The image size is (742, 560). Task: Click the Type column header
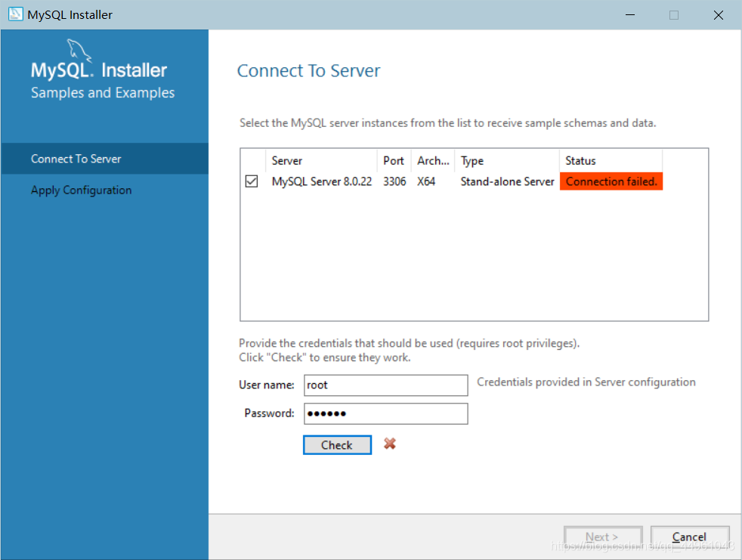507,160
